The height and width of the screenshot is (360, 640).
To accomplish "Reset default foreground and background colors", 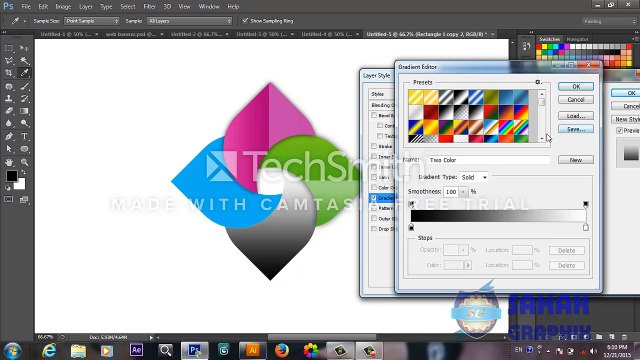I will click(8, 188).
